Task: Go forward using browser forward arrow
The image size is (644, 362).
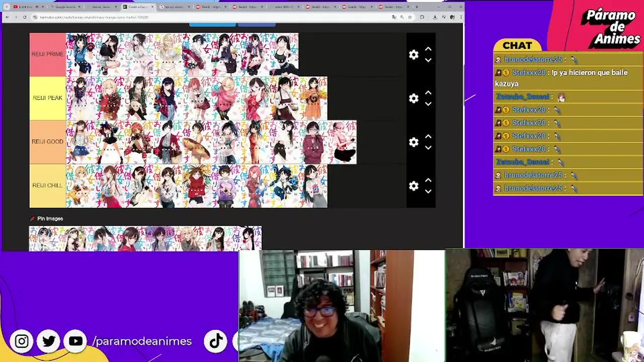Action: click(x=16, y=17)
